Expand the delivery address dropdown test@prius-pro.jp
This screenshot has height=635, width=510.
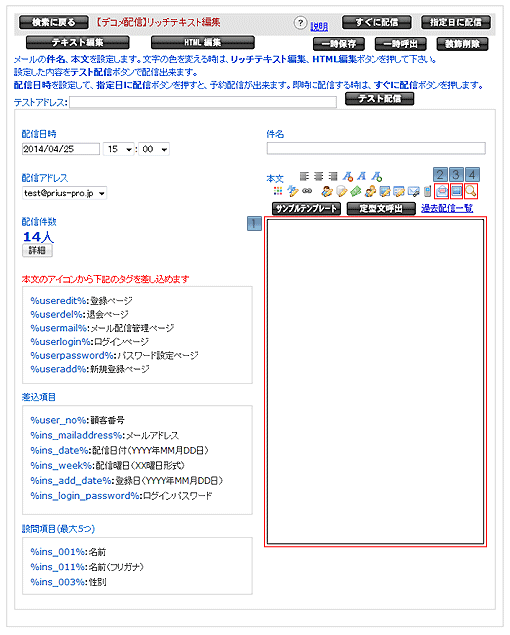click(x=64, y=193)
